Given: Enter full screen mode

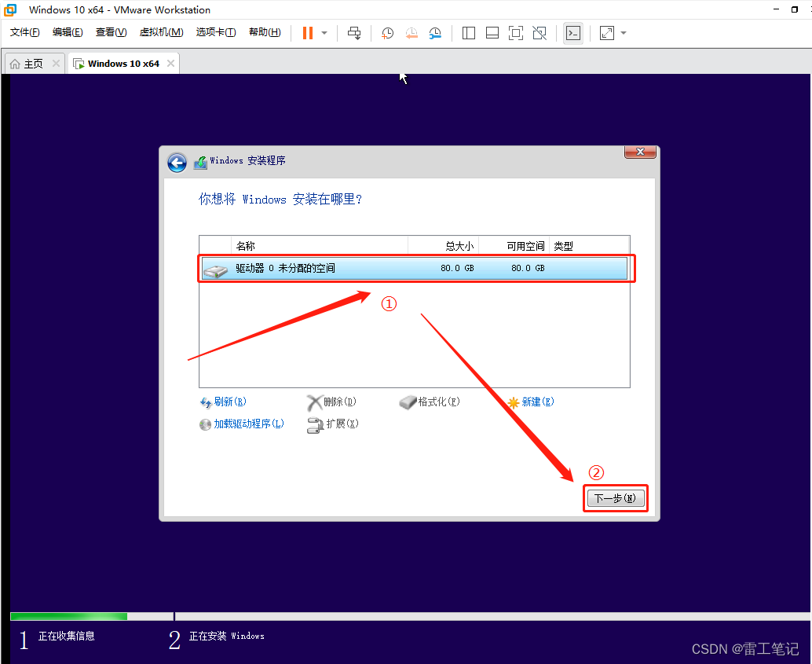Looking at the screenshot, I should (516, 33).
